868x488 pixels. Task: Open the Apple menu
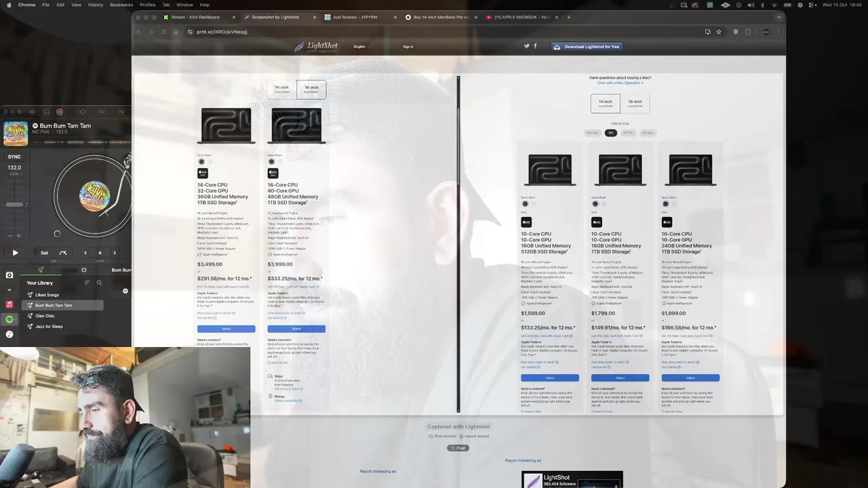8,5
